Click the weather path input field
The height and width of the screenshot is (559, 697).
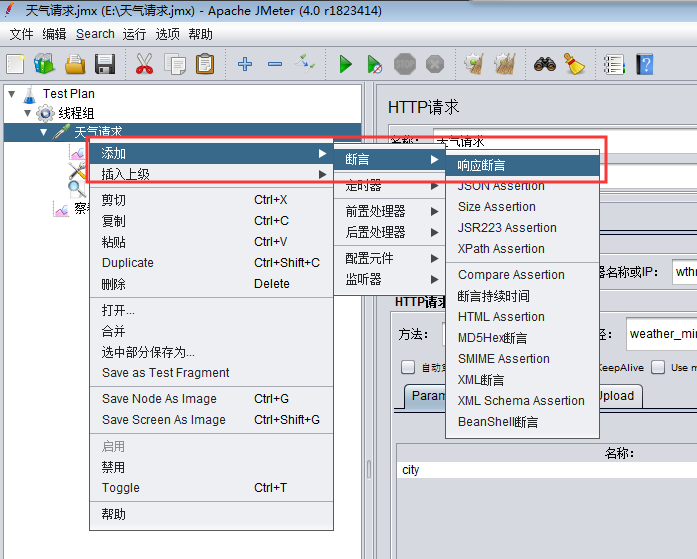pyautogui.click(x=661, y=334)
